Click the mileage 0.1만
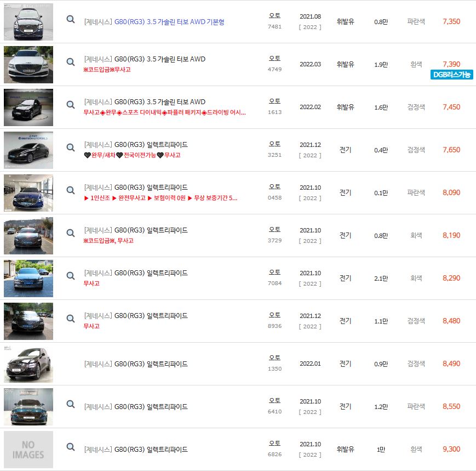The width and height of the screenshot is (476, 471). [x=381, y=193]
